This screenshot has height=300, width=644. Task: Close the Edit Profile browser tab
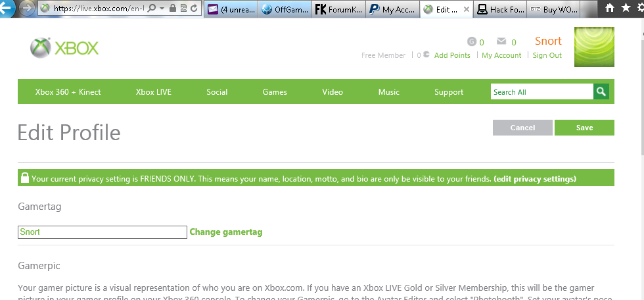pos(466,9)
